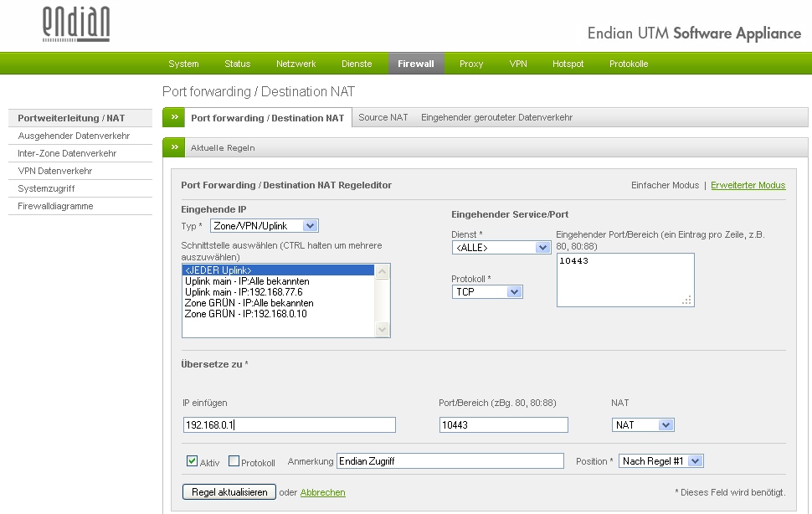Open the NAT type dropdown
Image resolution: width=812 pixels, height=514 pixels.
[x=643, y=425]
